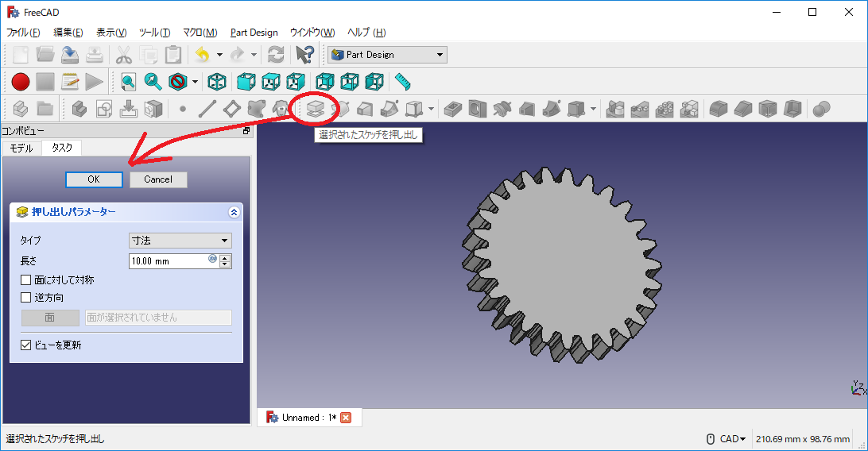
Task: Open the Part Design menu
Action: coord(254,32)
